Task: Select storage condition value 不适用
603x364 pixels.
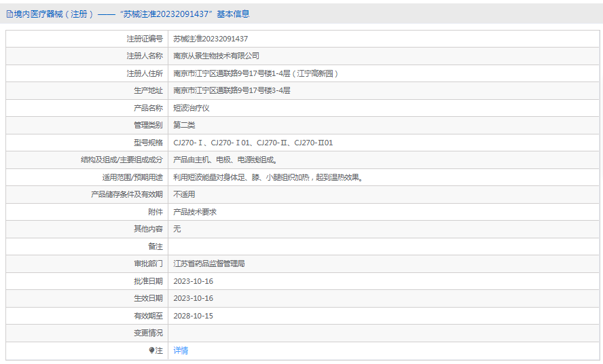Action: (184, 194)
